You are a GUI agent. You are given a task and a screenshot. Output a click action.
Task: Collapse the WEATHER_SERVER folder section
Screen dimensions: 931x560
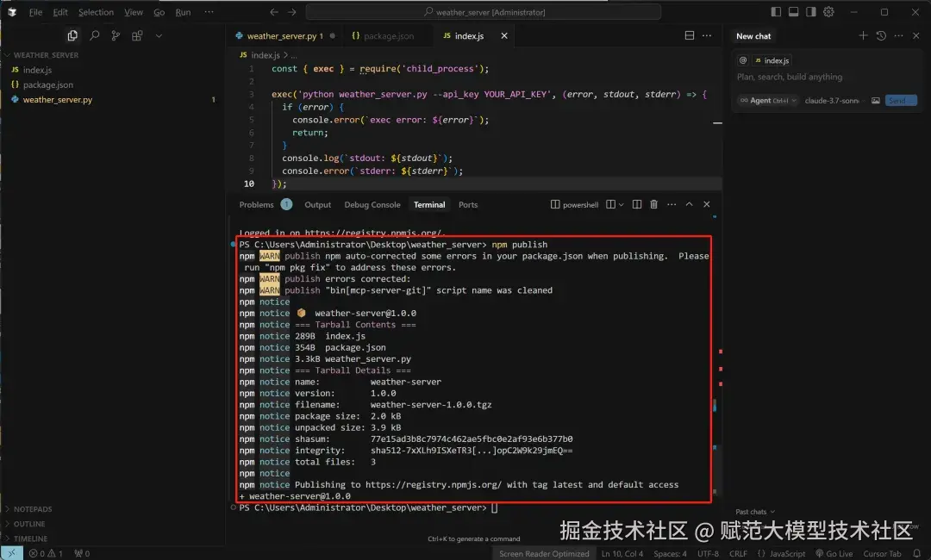45,55
